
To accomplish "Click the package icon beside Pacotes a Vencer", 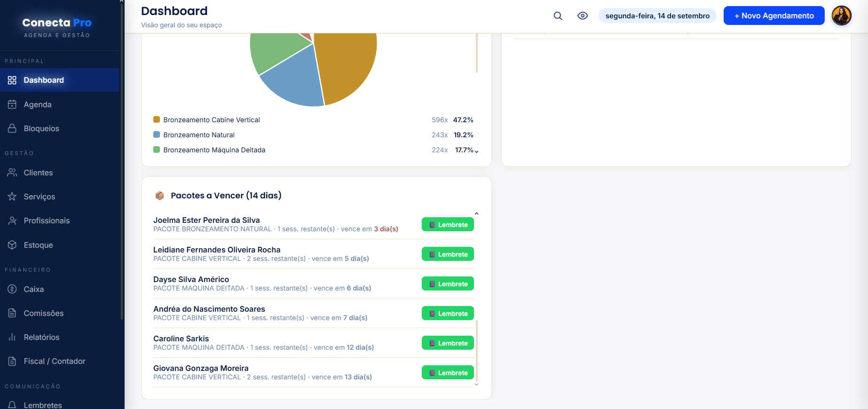I will point(160,196).
